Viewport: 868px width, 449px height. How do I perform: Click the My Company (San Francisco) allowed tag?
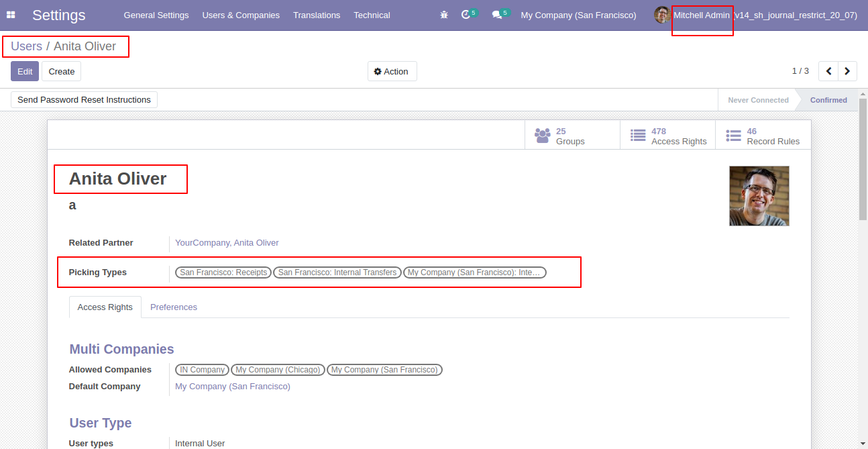[384, 370]
